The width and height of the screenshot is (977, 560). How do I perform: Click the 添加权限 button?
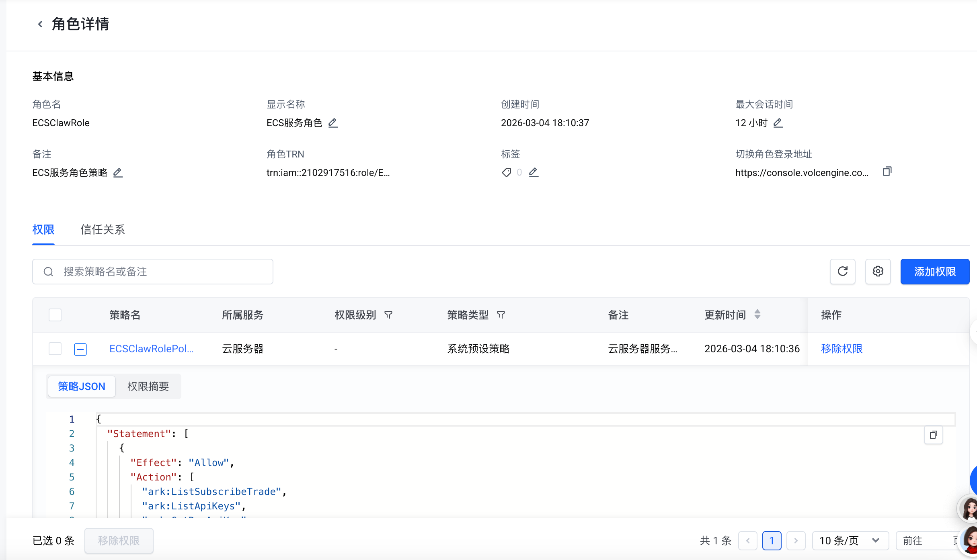click(935, 272)
